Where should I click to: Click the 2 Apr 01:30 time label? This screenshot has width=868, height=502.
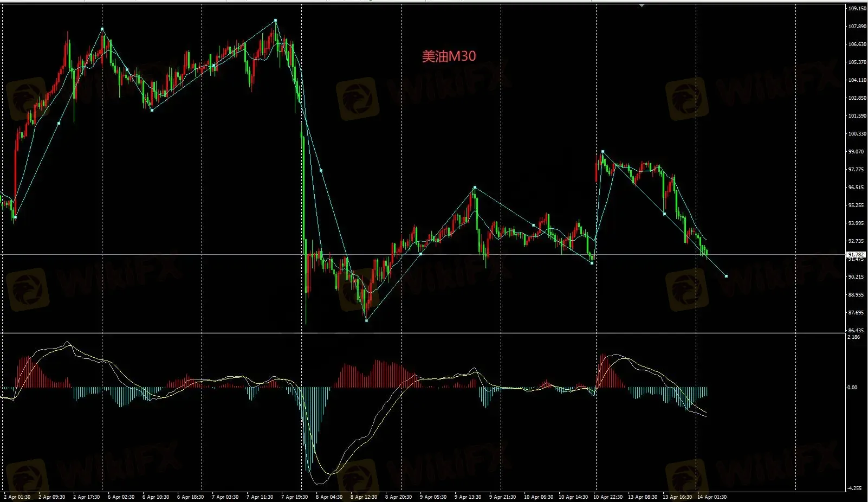17,497
